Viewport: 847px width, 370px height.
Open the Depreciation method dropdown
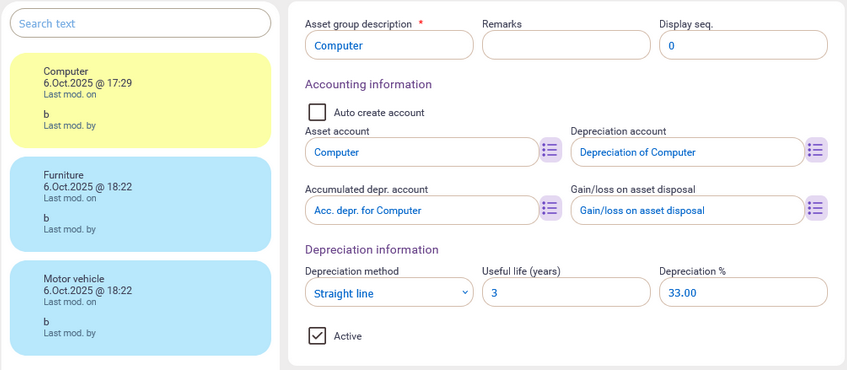389,292
